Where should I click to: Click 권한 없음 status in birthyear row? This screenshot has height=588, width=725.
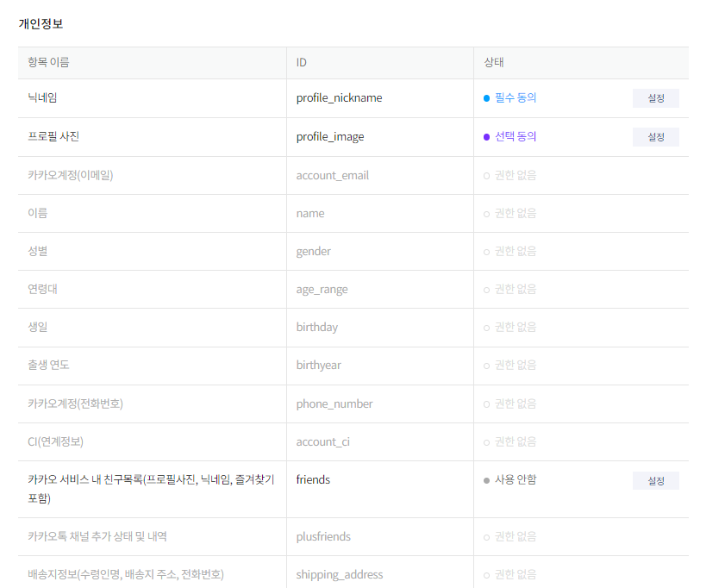(x=515, y=365)
